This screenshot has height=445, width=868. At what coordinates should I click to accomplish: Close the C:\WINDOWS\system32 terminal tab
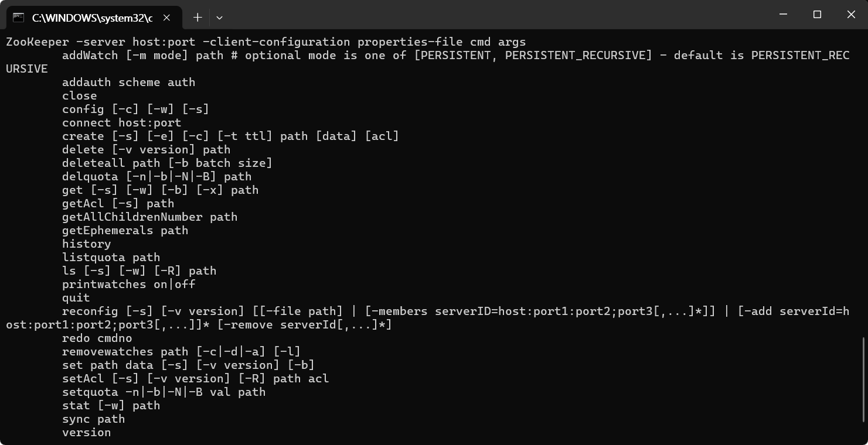[166, 18]
